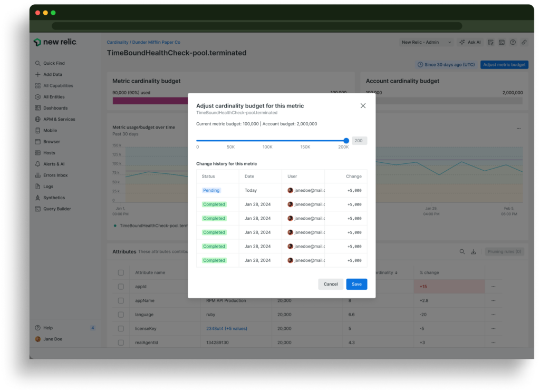Open the chart's three-dot options menu

click(x=519, y=129)
